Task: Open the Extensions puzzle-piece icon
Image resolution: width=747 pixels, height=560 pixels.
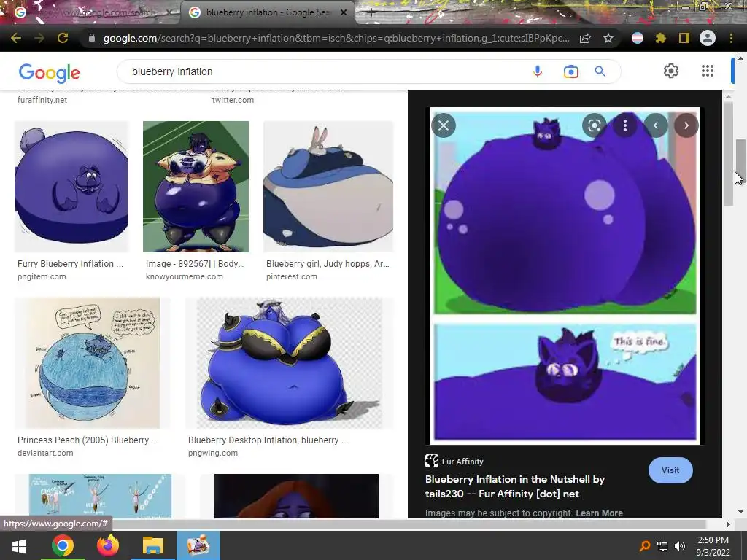Action: (661, 38)
